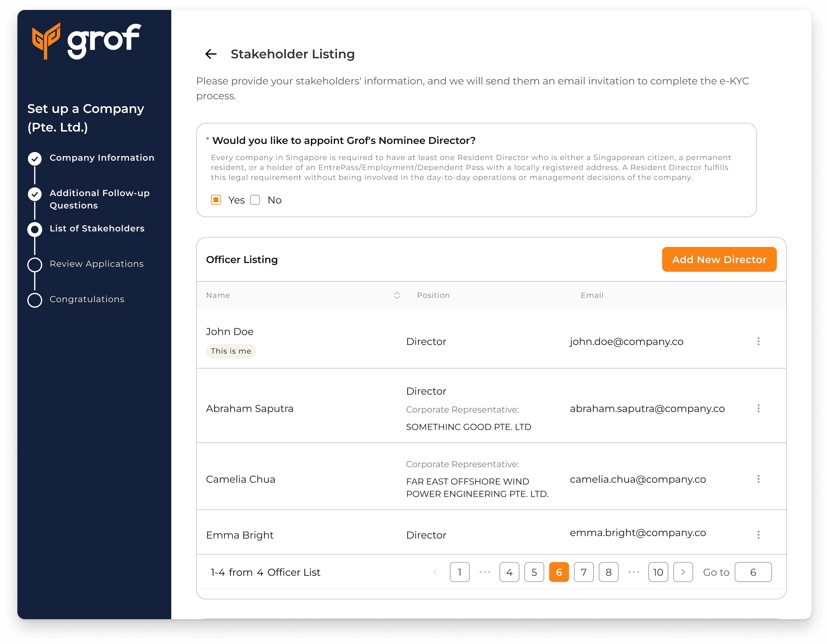The image size is (829, 644).
Task: Check Yes for Nominee Director
Action: click(216, 200)
